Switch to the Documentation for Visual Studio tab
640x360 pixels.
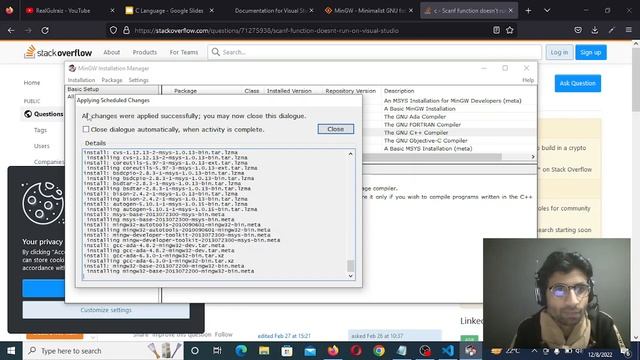point(271,11)
